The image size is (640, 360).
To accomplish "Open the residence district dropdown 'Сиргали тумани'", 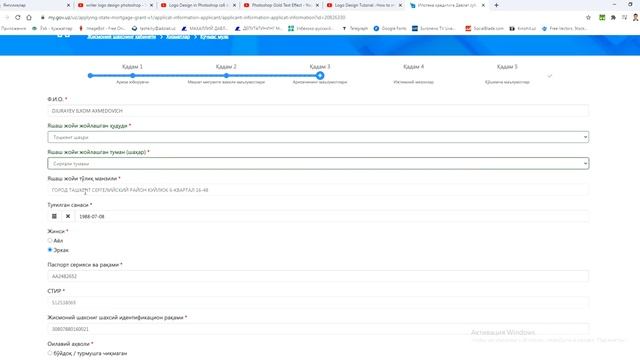I will point(318,164).
